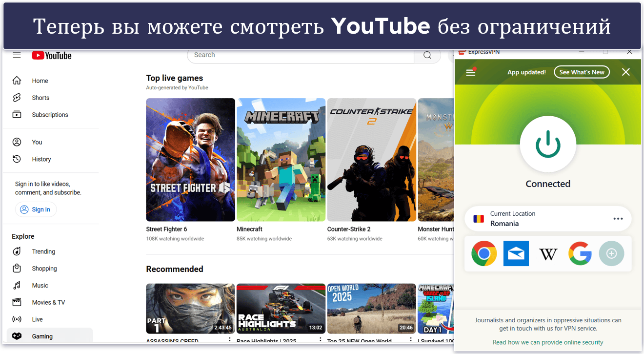Play the Assassin's Creed Part 1 video thumbnail
This screenshot has height=354, width=644.
[191, 309]
